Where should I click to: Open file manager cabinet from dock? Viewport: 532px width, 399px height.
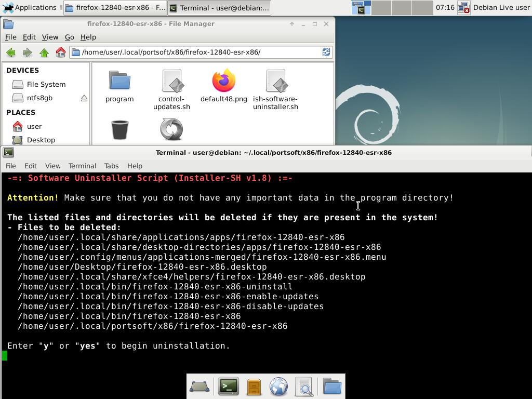[254, 387]
